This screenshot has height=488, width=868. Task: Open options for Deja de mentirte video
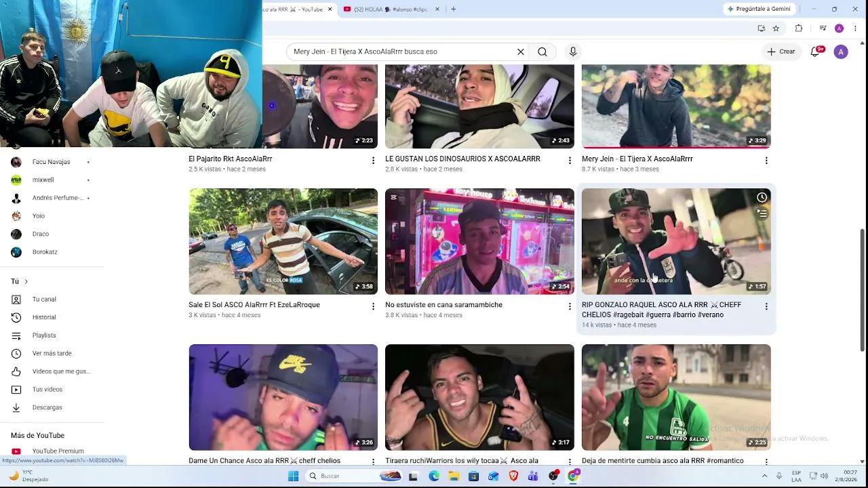[766, 462]
